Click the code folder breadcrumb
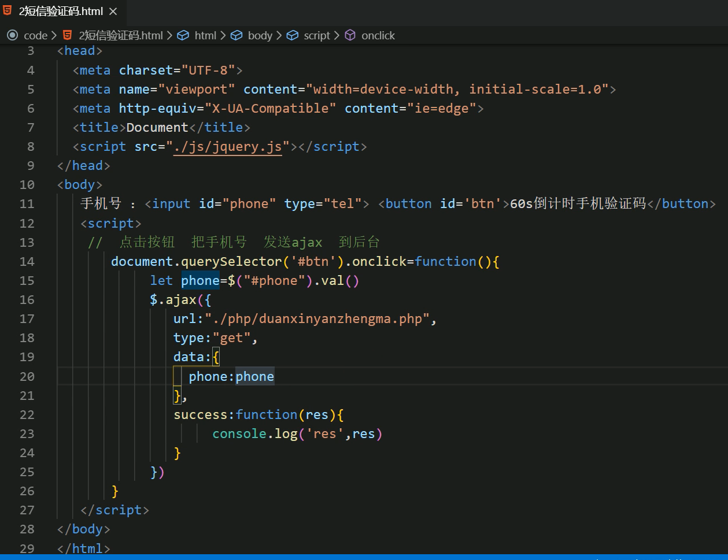The height and width of the screenshot is (560, 728). 35,35
